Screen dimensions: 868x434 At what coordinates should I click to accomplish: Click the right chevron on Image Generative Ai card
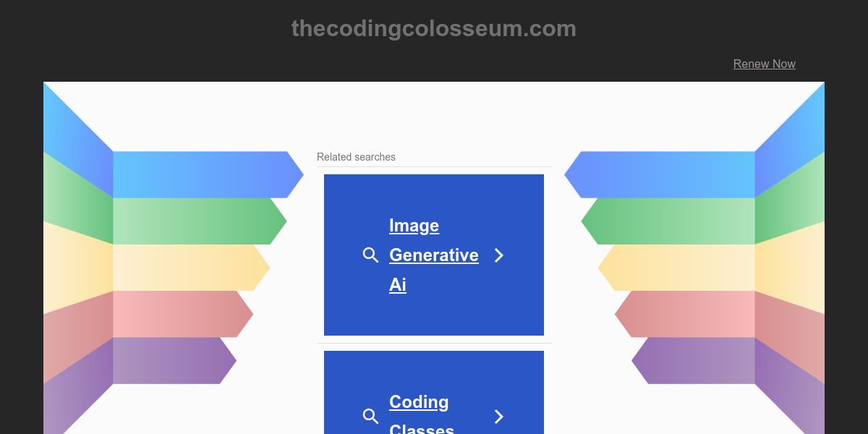[x=498, y=255]
